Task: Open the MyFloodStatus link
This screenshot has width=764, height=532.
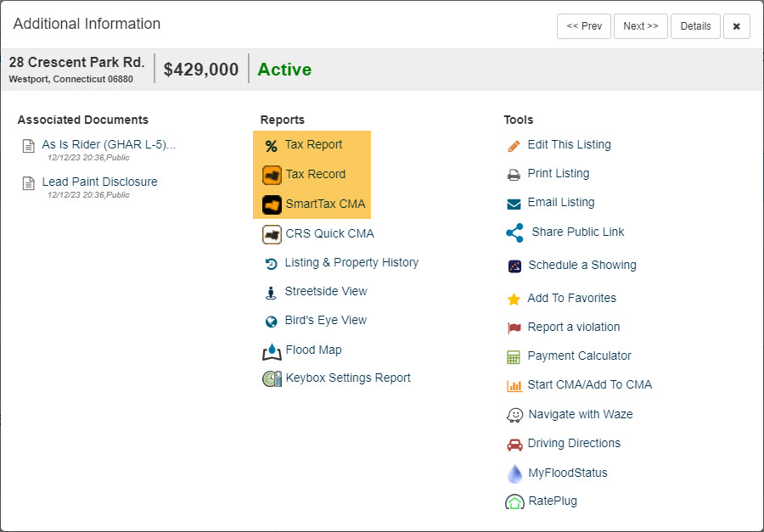Action: (x=568, y=473)
